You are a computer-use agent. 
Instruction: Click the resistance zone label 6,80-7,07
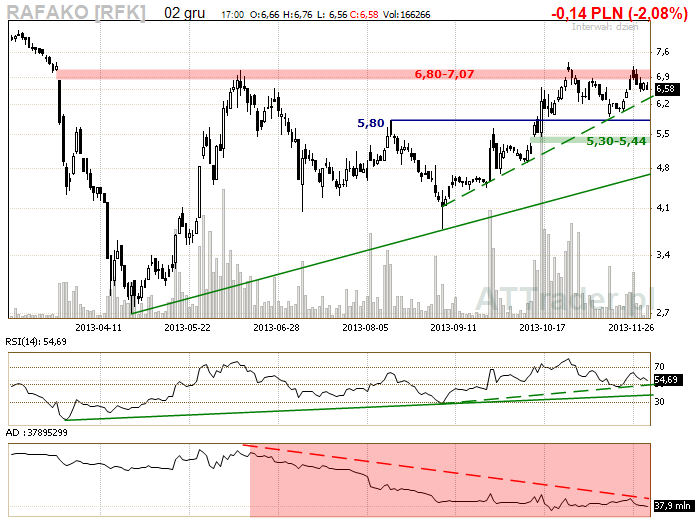(x=444, y=74)
